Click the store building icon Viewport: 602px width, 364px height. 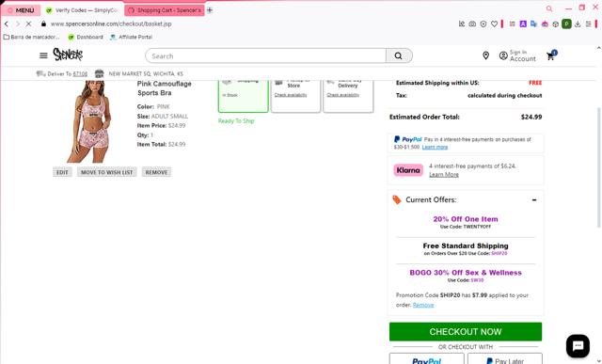pyautogui.click(x=99, y=73)
